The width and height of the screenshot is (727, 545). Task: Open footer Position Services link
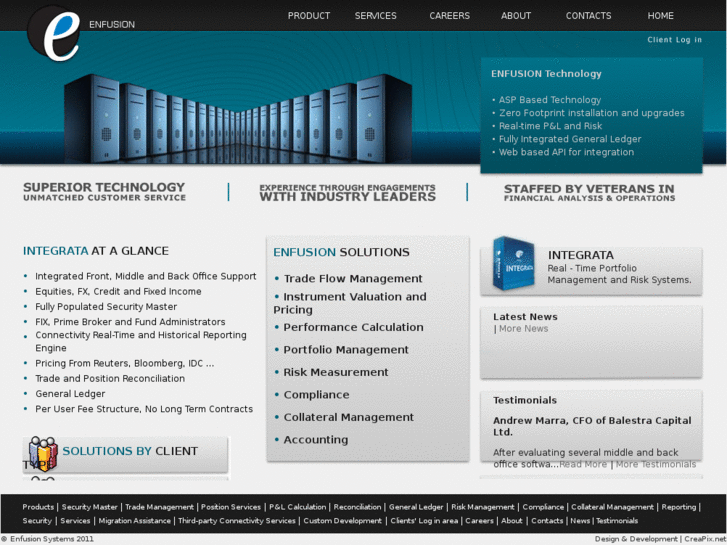[231, 507]
